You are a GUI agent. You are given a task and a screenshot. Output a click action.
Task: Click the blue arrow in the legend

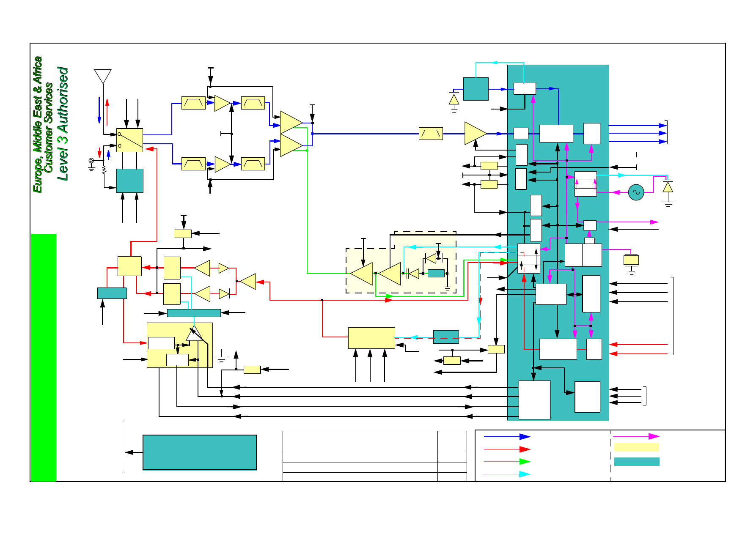click(507, 437)
